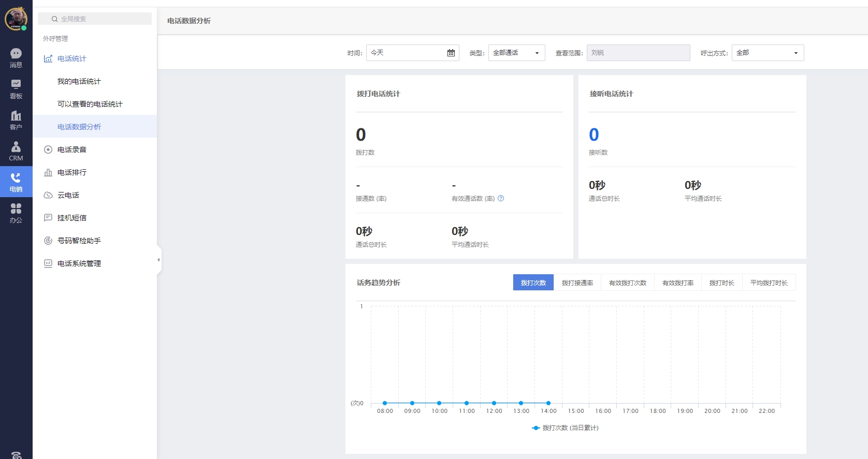Click the chart data point at 14:00
The height and width of the screenshot is (459, 868).
[548, 403]
